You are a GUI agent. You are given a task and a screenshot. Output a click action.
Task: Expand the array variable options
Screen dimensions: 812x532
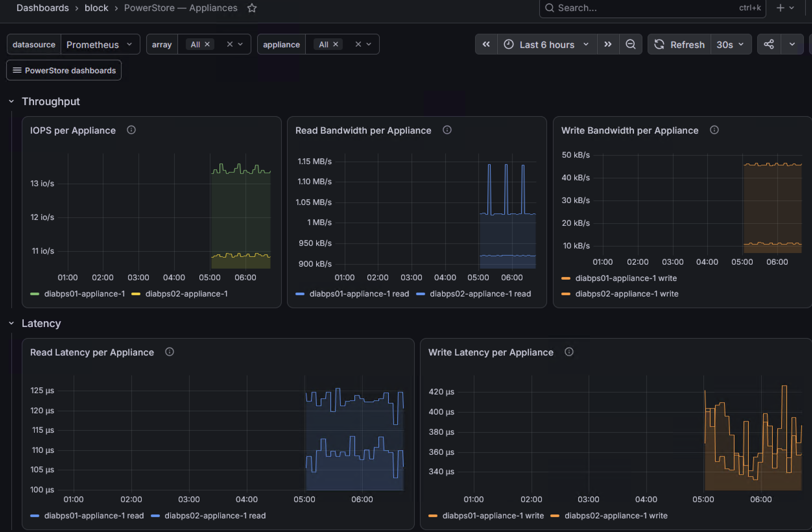tap(241, 44)
